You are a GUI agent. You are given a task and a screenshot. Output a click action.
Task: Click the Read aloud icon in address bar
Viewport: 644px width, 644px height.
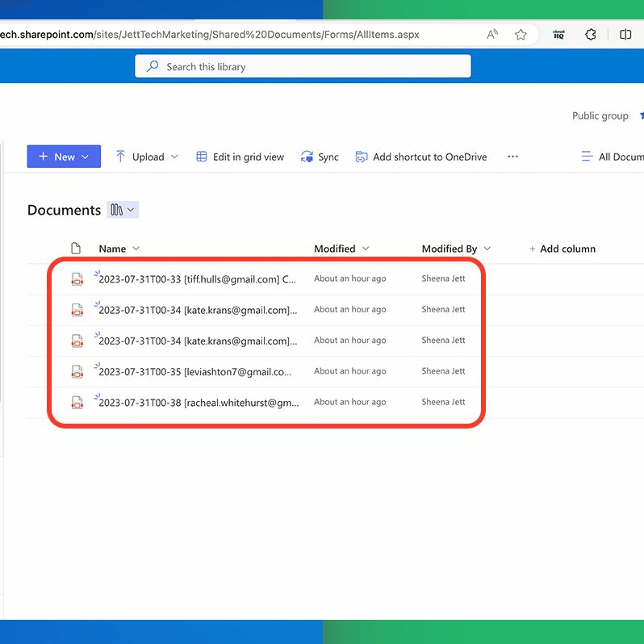click(x=492, y=34)
